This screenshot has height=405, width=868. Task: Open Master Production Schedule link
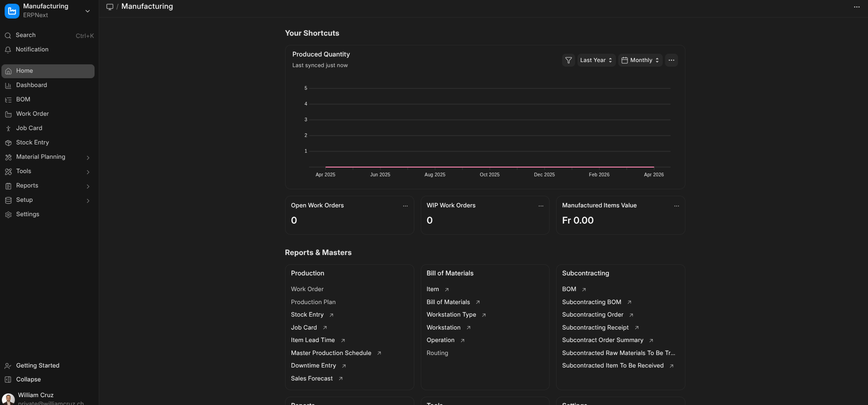pos(331,353)
